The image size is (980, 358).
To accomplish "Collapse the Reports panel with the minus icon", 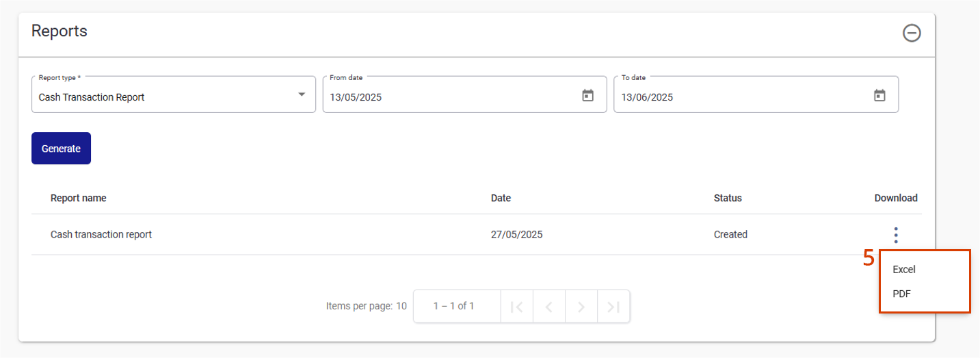I will coord(911,33).
